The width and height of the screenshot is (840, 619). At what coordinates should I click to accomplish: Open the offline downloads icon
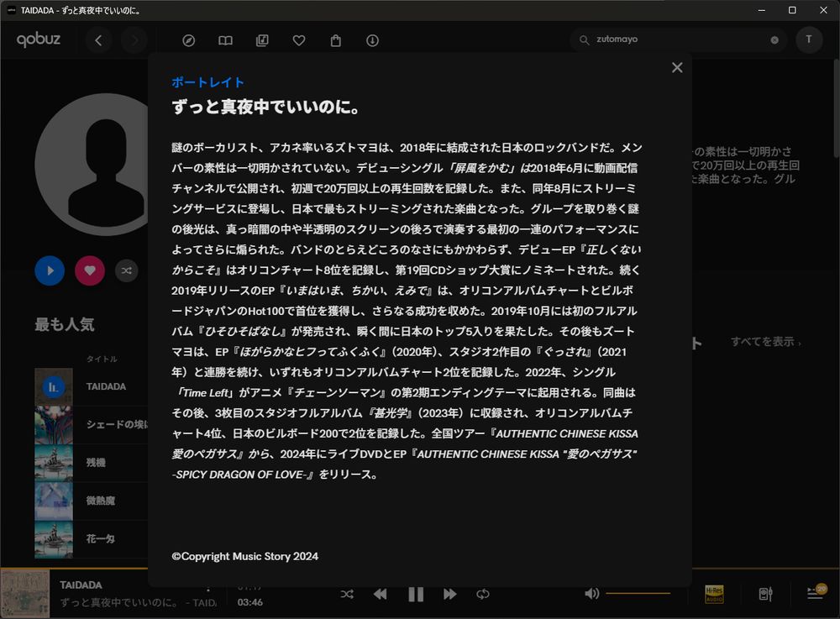tap(372, 40)
